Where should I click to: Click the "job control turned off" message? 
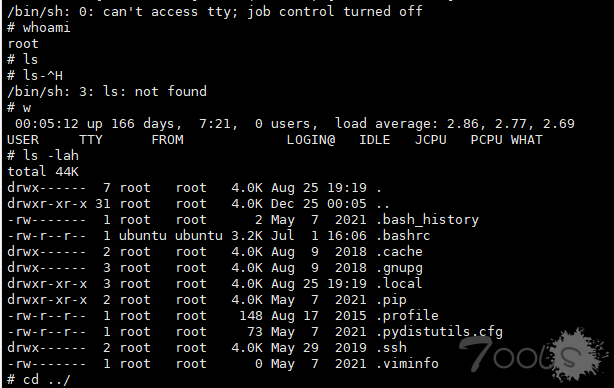(335, 12)
